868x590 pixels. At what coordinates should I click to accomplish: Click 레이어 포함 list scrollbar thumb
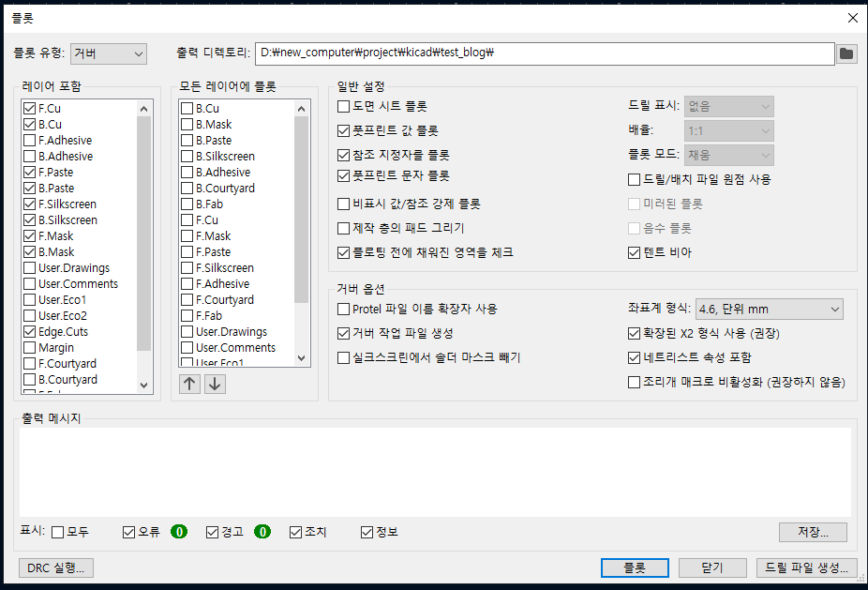[x=144, y=234]
